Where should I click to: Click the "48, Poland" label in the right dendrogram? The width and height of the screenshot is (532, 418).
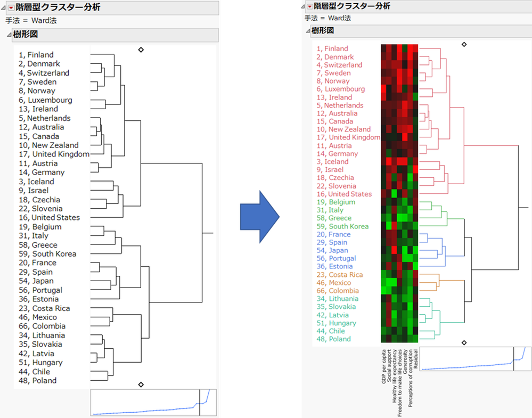tap(334, 339)
